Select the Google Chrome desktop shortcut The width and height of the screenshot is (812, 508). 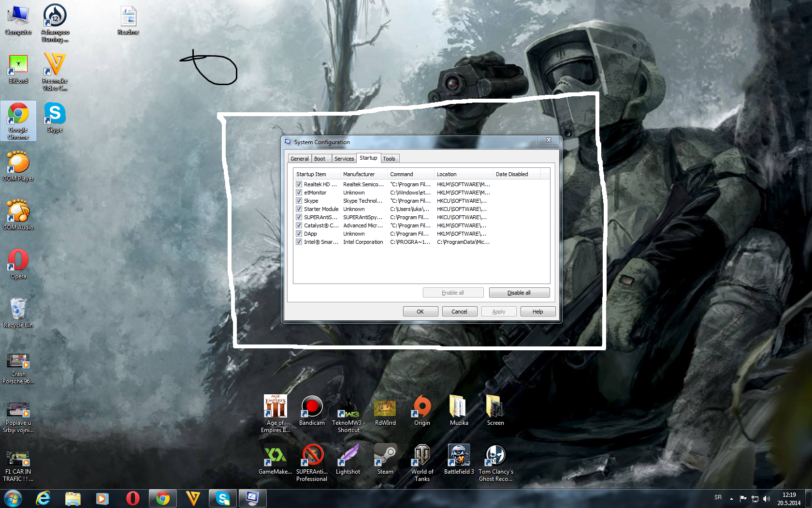click(18, 121)
